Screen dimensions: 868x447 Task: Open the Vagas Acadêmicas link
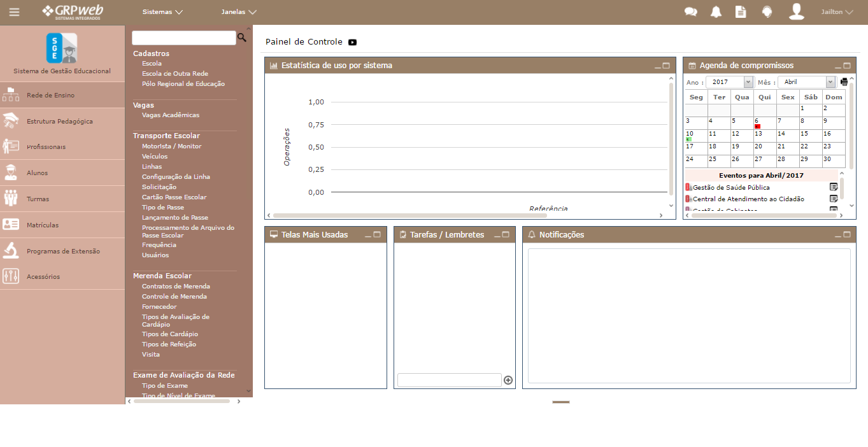171,115
